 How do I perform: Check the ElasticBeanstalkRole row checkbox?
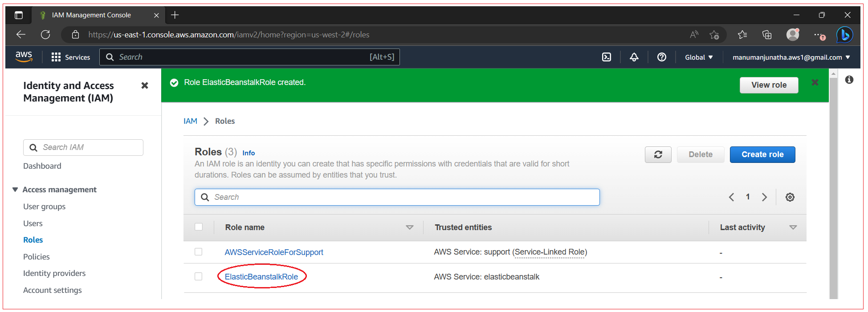199,276
